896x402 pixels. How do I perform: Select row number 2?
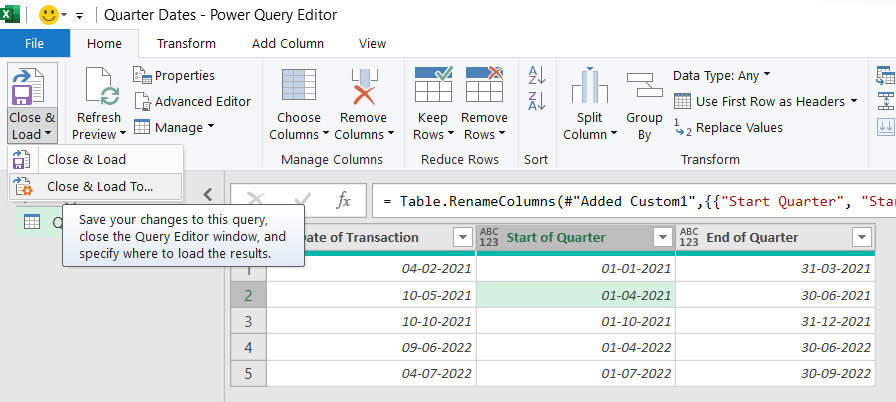(248, 295)
